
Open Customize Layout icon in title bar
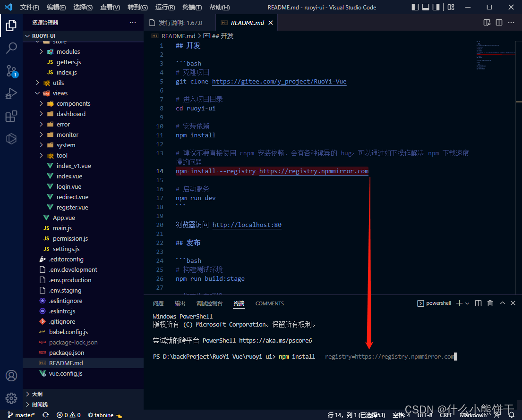(451, 7)
